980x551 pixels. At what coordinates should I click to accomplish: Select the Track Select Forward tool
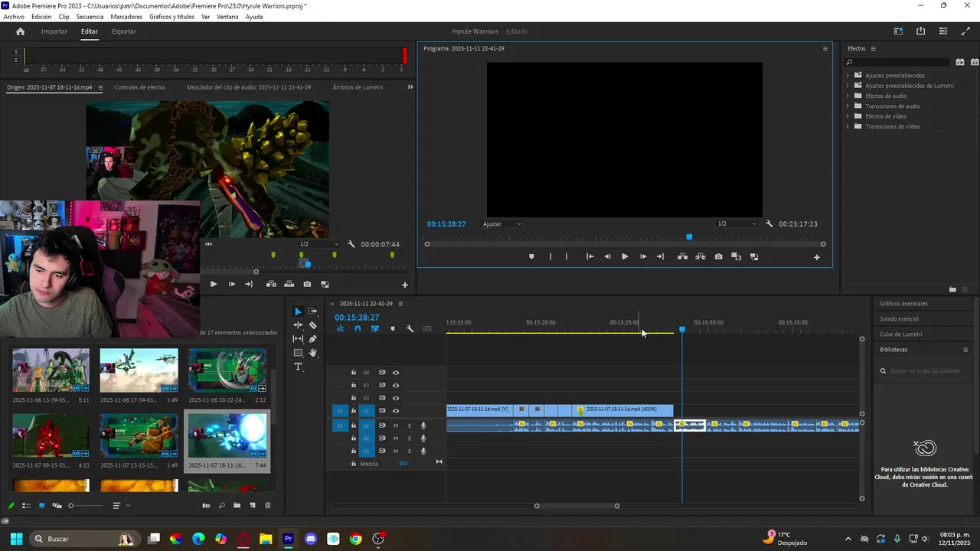[312, 311]
